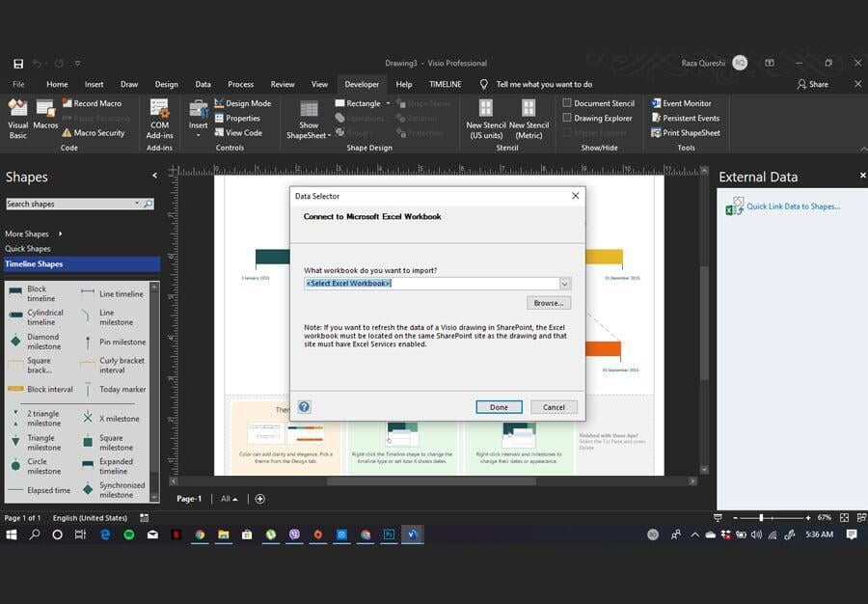Click the Windows Start button
This screenshot has width=868, height=604.
[x=11, y=535]
